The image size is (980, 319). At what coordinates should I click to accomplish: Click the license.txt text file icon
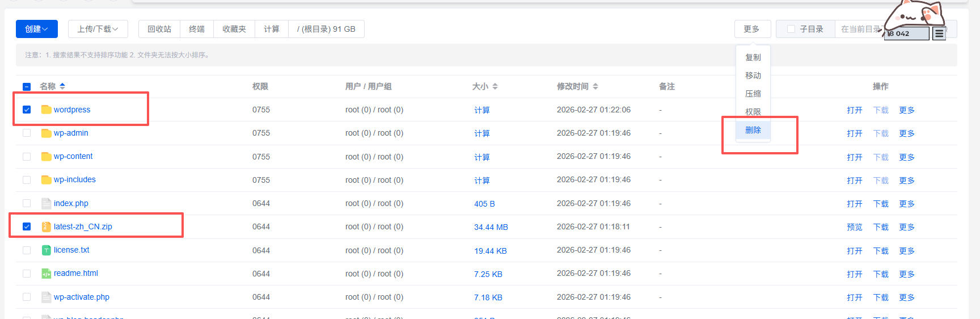pos(46,250)
